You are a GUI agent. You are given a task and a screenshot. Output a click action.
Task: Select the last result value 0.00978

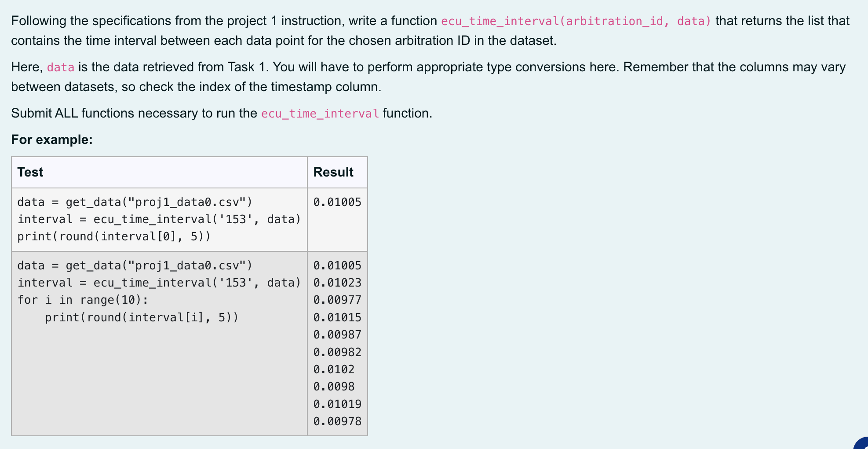[x=337, y=421]
